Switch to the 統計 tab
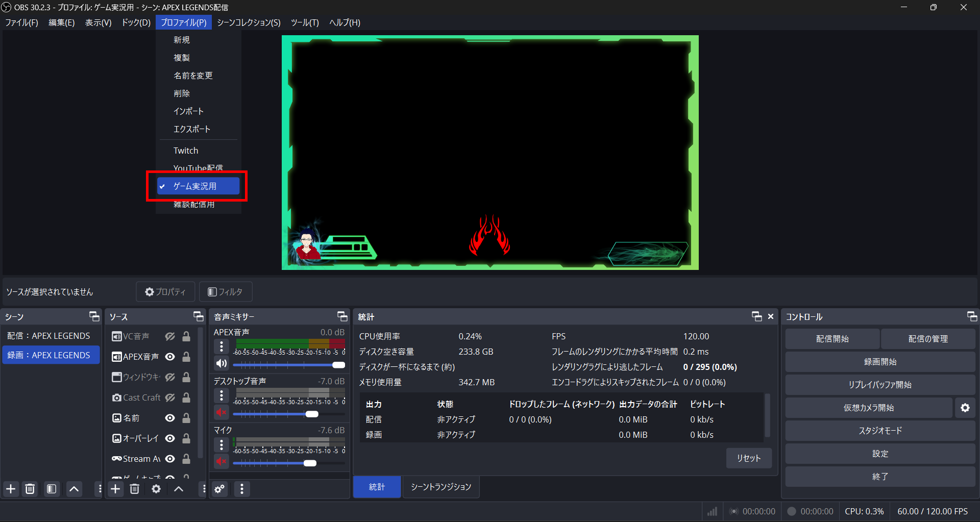Image resolution: width=980 pixels, height=522 pixels. coord(377,487)
